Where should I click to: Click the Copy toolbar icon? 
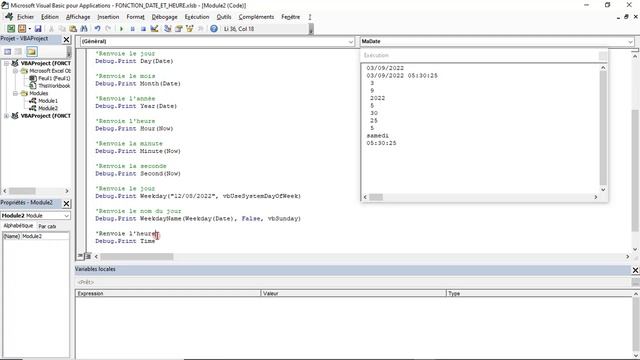pos(62,29)
